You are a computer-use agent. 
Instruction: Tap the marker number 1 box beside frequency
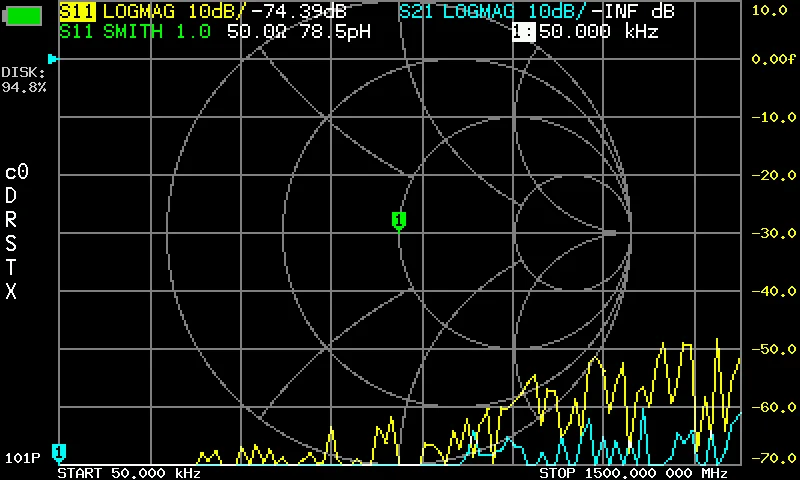(524, 32)
